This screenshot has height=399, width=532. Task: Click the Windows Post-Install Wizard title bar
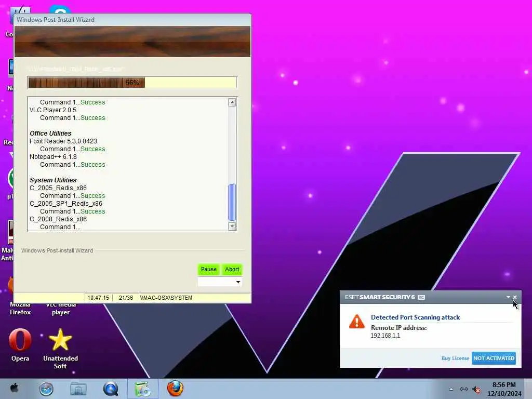pos(132,20)
